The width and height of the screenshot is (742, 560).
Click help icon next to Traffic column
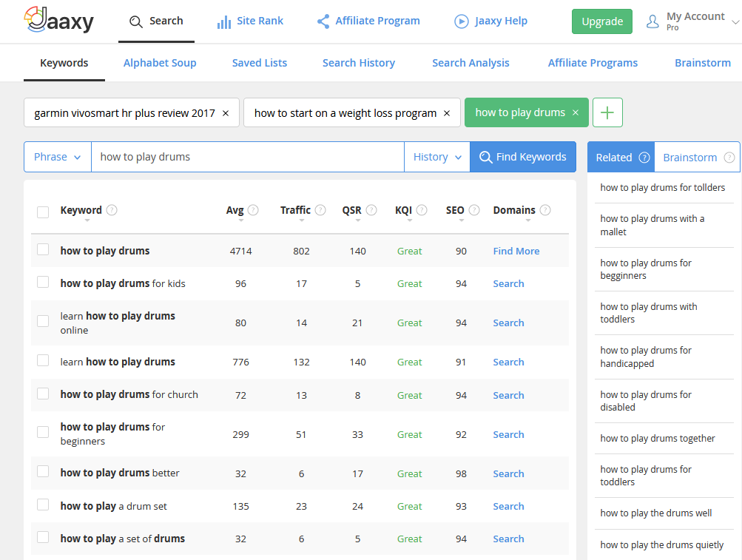click(x=320, y=209)
